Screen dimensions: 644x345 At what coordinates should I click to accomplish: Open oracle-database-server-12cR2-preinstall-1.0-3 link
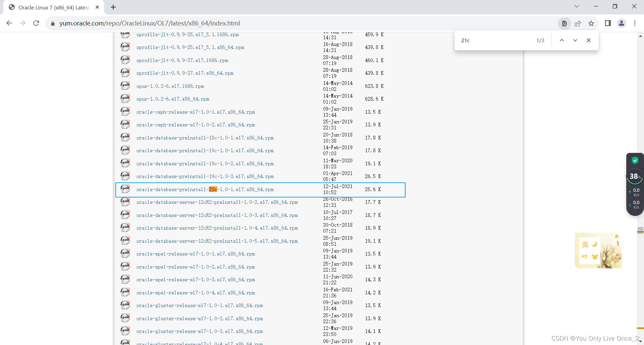217,216
